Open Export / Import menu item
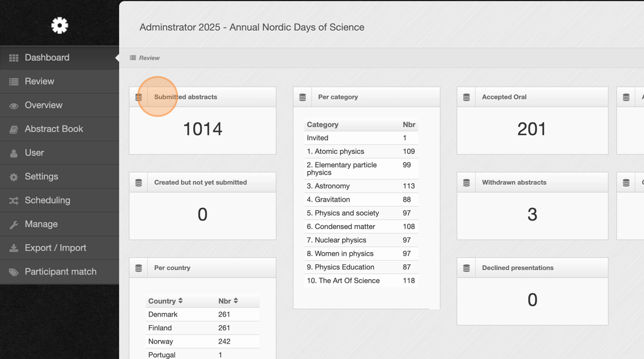 tap(60, 248)
